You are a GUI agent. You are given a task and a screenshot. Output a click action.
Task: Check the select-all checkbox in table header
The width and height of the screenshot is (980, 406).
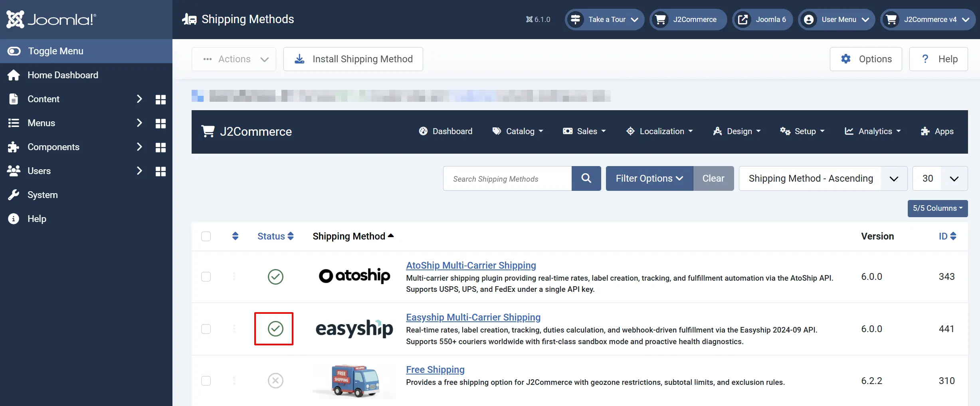pos(206,236)
